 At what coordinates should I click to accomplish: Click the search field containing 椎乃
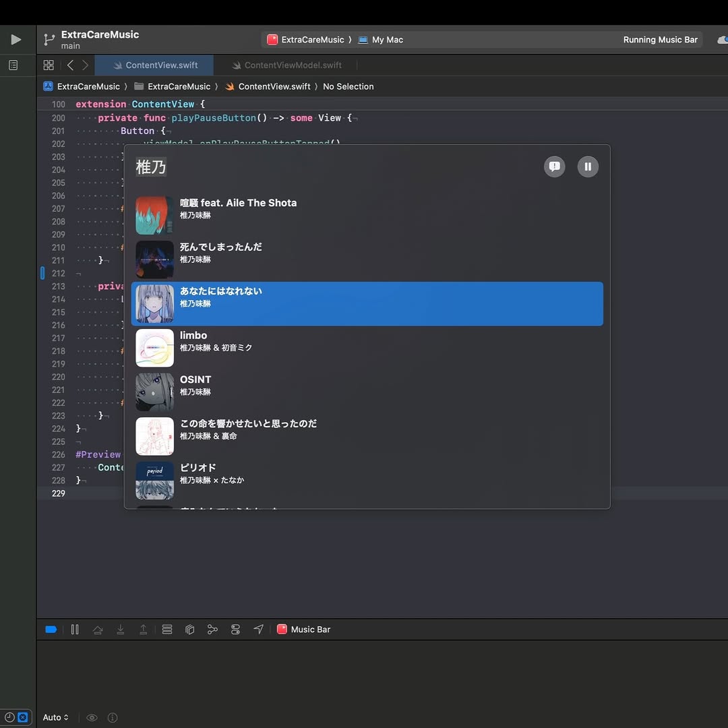334,166
